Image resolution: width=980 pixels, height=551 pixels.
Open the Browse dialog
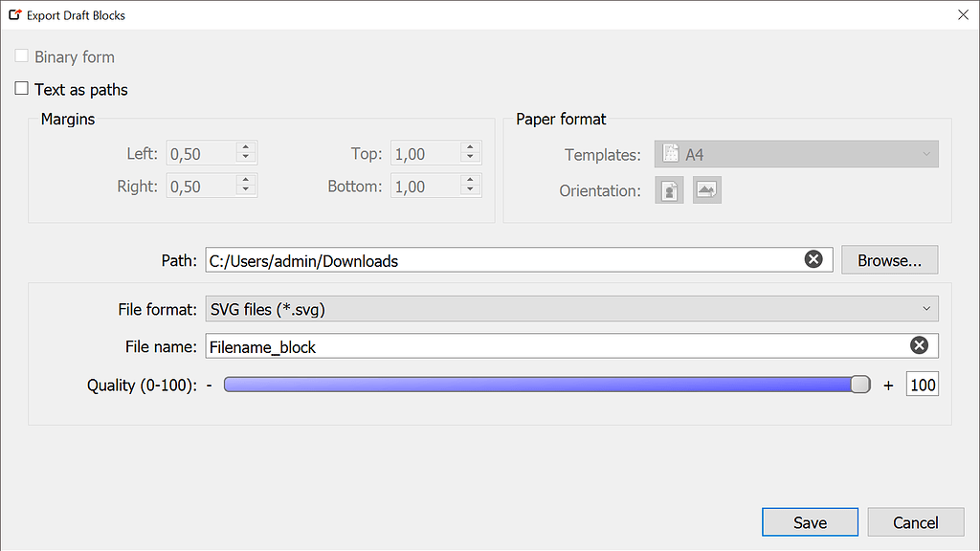point(889,259)
